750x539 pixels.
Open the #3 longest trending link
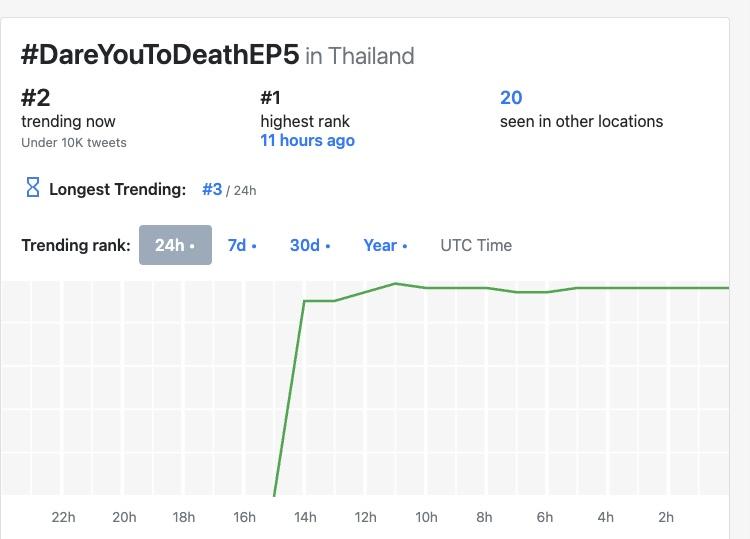212,189
